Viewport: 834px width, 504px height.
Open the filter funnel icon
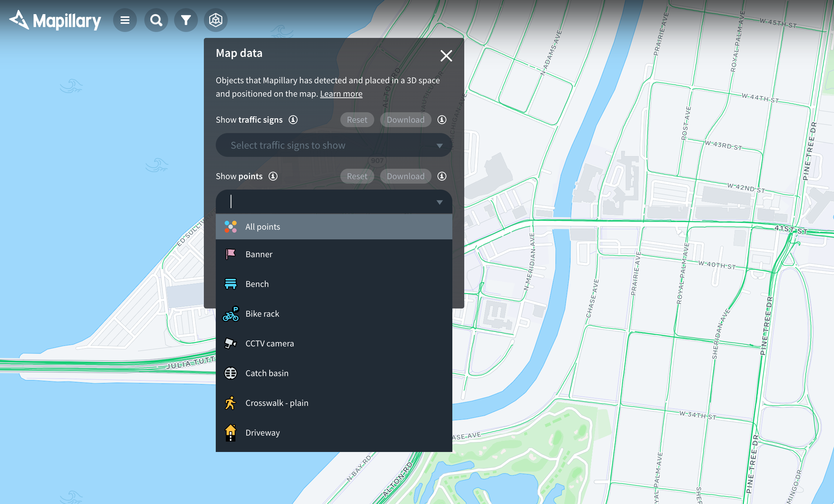click(186, 20)
